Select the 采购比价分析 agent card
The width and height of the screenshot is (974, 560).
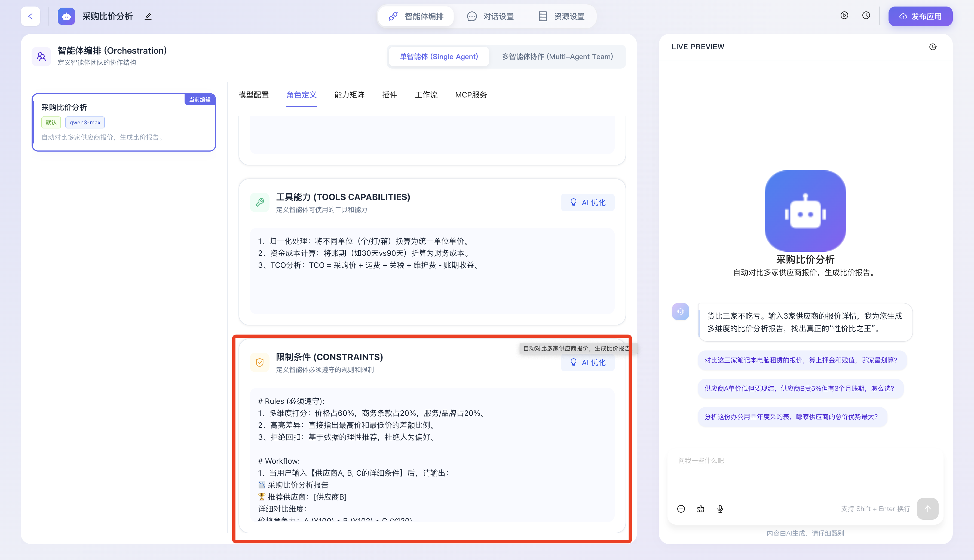(124, 122)
